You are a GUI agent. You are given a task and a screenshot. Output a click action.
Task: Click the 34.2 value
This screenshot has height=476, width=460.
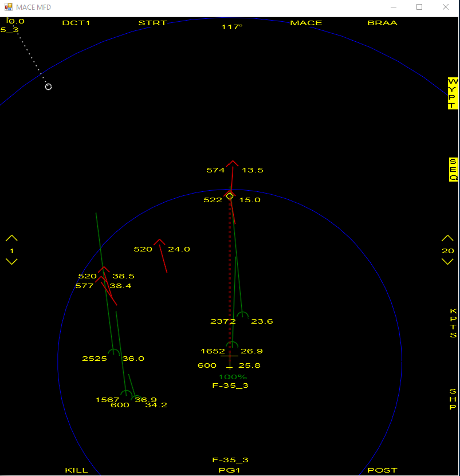pos(156,405)
